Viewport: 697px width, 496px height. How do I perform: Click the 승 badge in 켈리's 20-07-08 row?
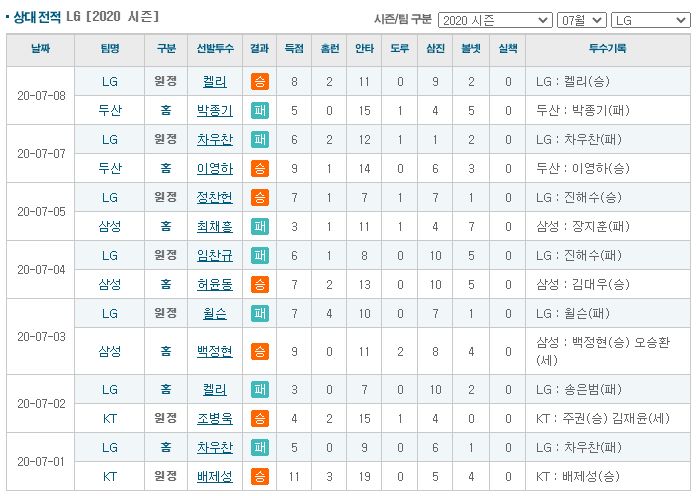[x=260, y=82]
